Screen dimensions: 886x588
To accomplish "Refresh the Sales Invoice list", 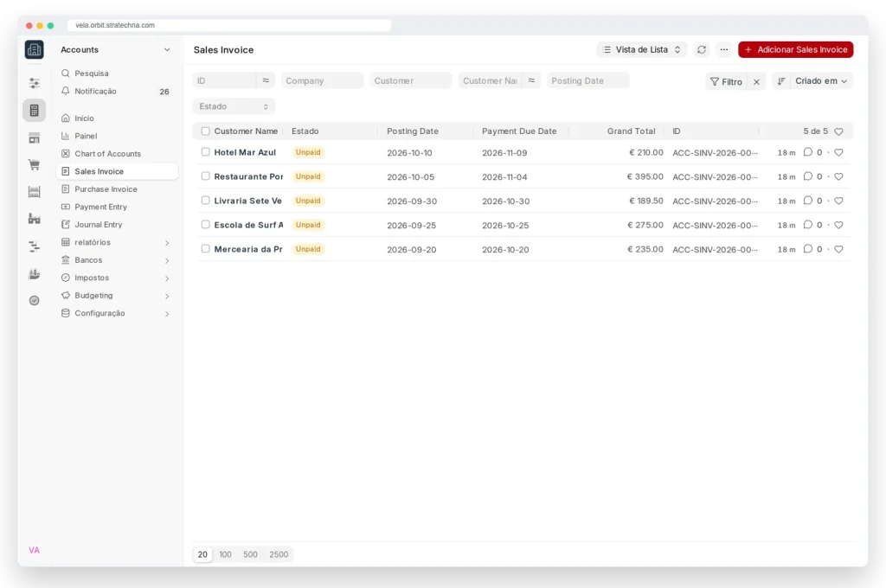I will click(701, 49).
